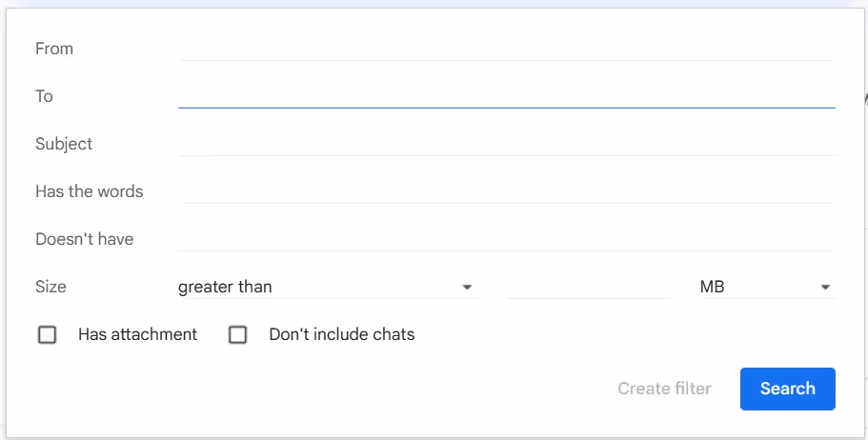Click the 'Don't include chats' label text
The image size is (868, 440).
(x=342, y=334)
